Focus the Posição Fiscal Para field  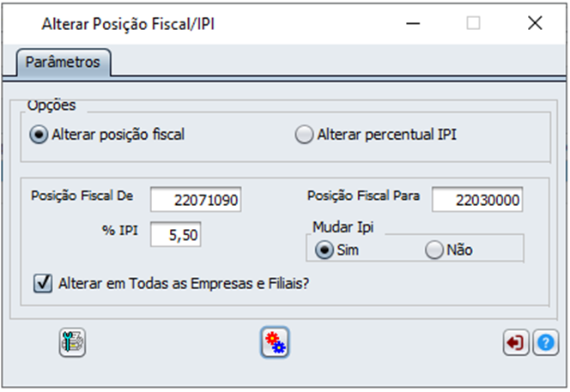(x=477, y=200)
